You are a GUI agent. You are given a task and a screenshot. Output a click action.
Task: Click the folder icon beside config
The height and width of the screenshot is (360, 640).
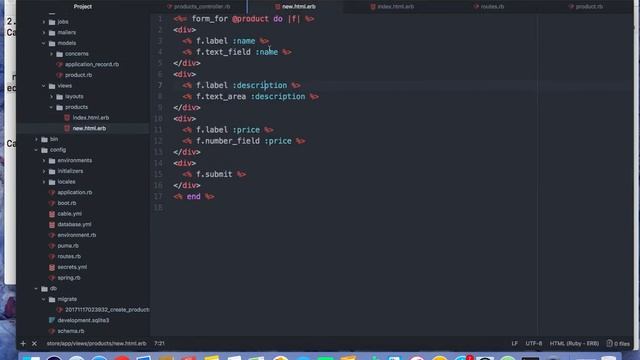[44, 150]
